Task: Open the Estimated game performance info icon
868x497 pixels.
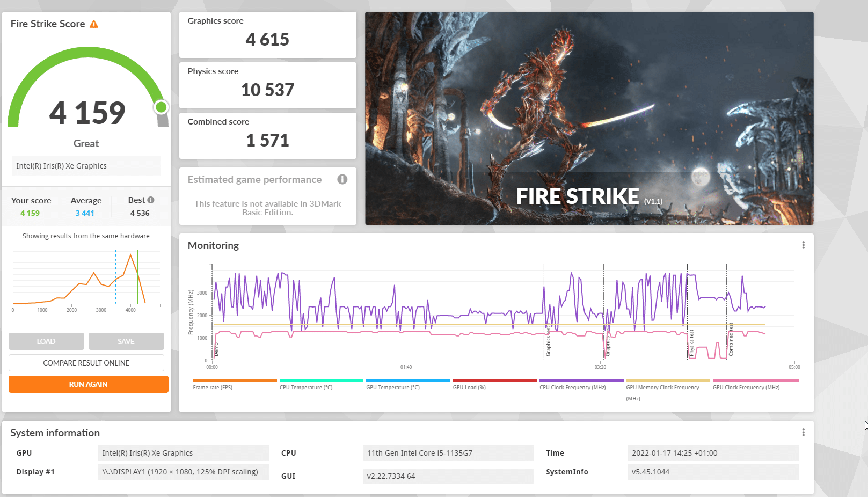Action: 342,179
